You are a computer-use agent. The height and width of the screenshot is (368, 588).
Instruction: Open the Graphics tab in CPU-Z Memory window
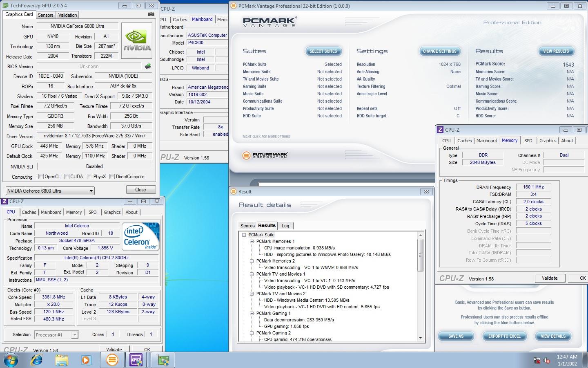pyautogui.click(x=548, y=141)
